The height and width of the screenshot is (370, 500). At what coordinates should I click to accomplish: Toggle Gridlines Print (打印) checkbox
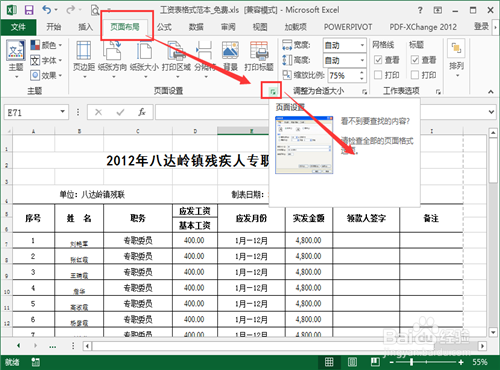coord(378,75)
